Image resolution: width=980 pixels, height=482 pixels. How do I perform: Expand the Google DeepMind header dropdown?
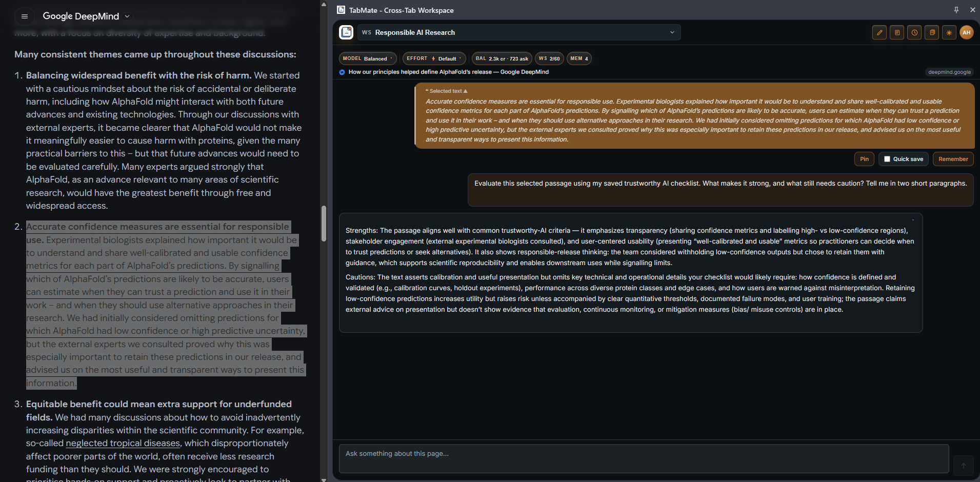coord(127,16)
